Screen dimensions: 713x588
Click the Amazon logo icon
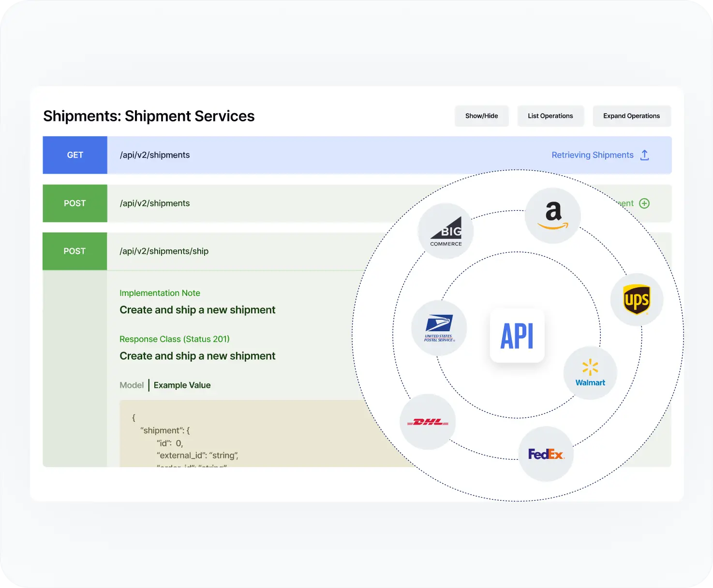pos(553,216)
